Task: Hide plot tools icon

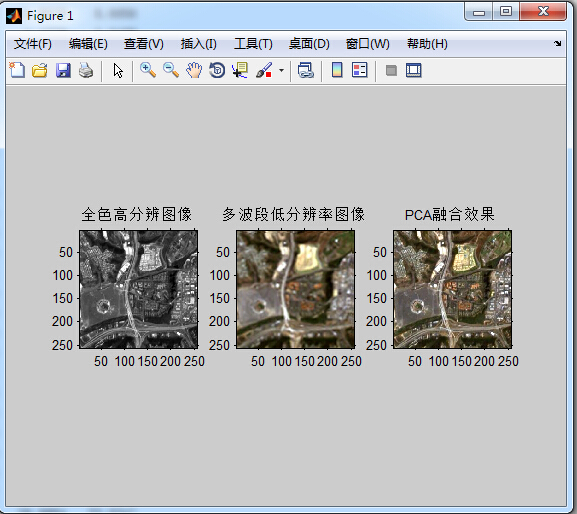Action: (391, 70)
